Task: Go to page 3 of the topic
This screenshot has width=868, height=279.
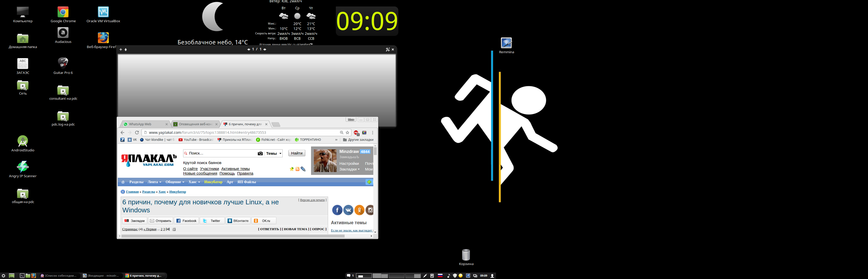Action: click(x=164, y=229)
